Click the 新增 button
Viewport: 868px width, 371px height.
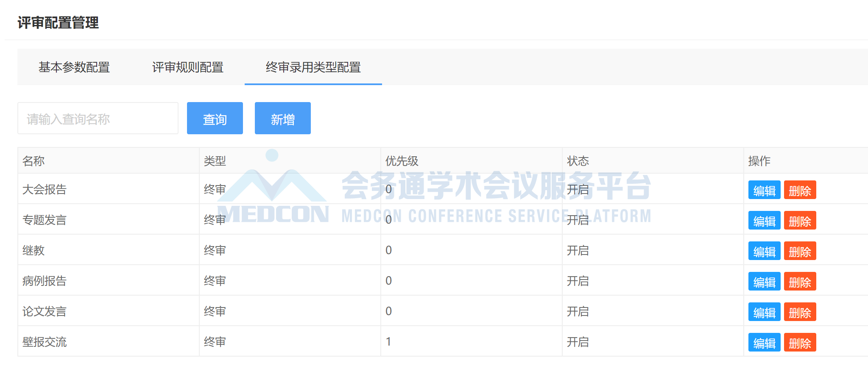click(x=282, y=119)
